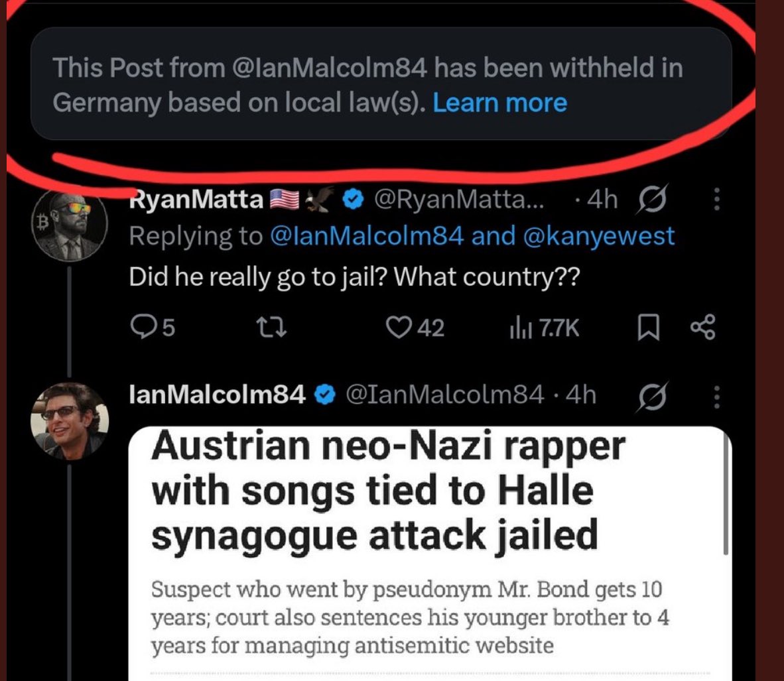Click the Grok icon on RyanMatta's reply

(x=652, y=199)
